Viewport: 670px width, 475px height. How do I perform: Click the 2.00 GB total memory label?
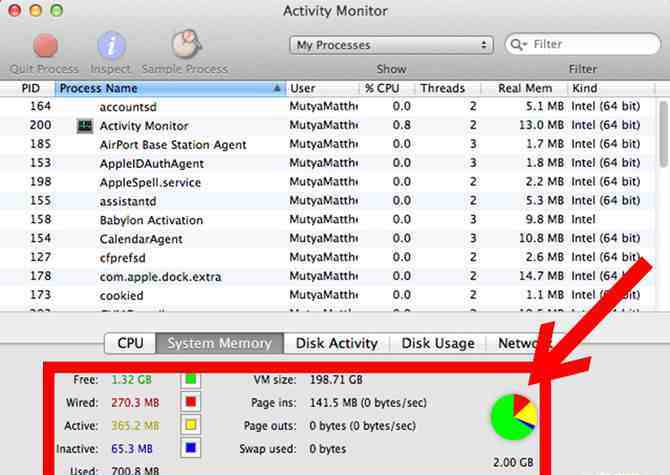pyautogui.click(x=513, y=462)
